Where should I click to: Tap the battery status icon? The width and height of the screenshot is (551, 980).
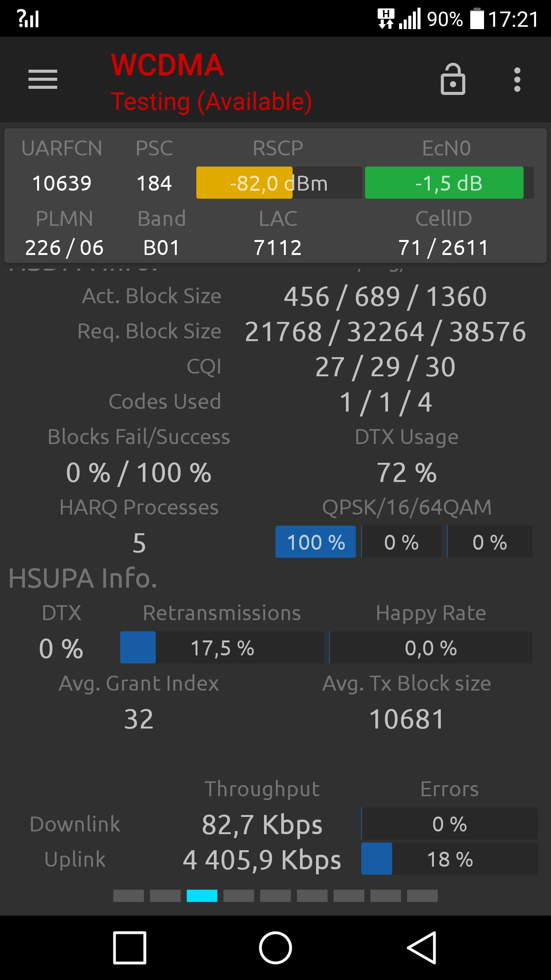click(477, 18)
